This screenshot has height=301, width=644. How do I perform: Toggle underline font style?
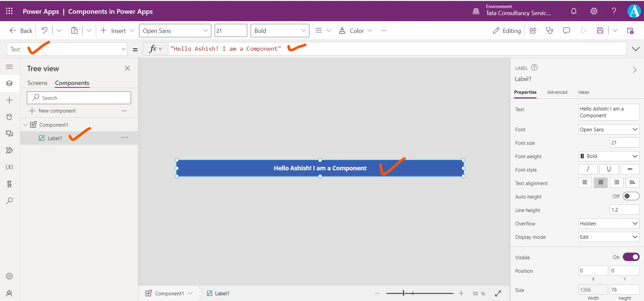click(x=609, y=169)
